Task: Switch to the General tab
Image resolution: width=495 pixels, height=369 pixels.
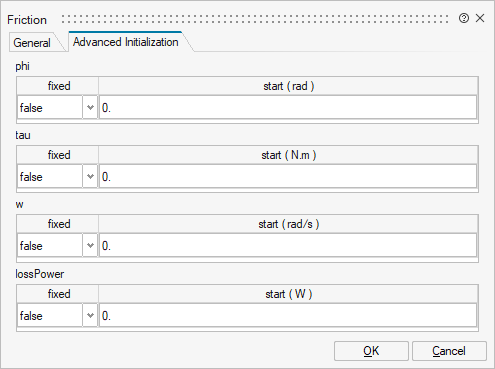Action: pos(32,43)
